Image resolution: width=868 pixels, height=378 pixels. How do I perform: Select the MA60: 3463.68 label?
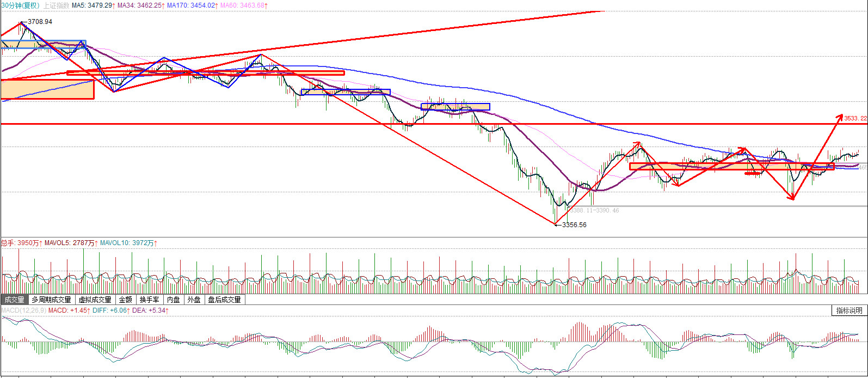point(244,5)
